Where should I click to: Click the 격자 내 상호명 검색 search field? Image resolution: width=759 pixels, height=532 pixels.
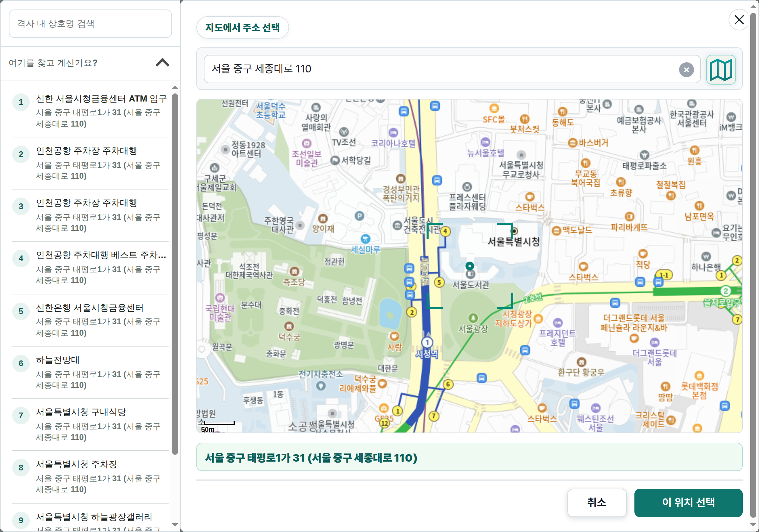(90, 24)
